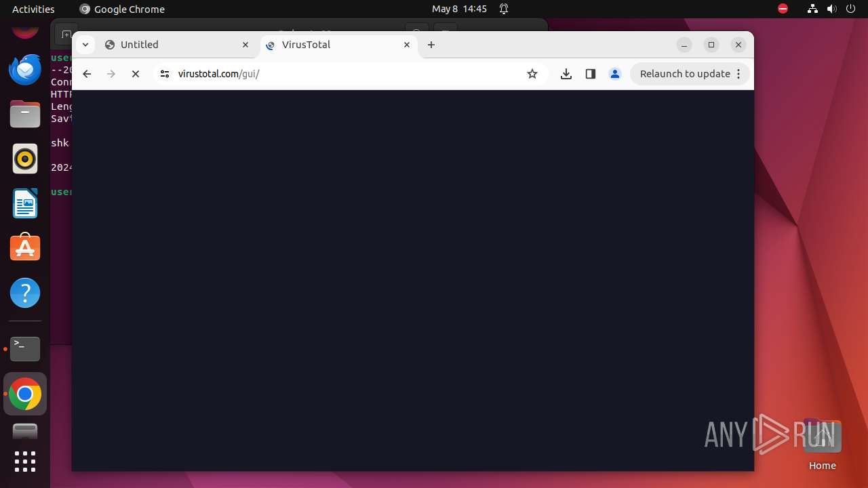
Task: Open the Files manager in dock
Action: (x=25, y=114)
